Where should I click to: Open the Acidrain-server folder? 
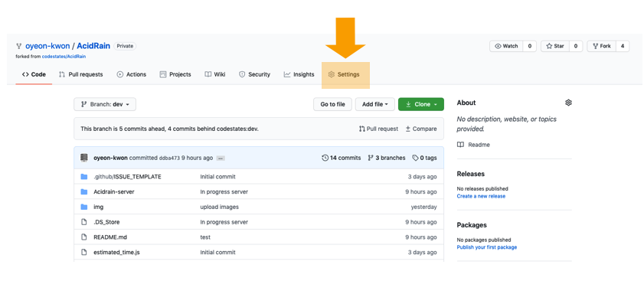[114, 192]
